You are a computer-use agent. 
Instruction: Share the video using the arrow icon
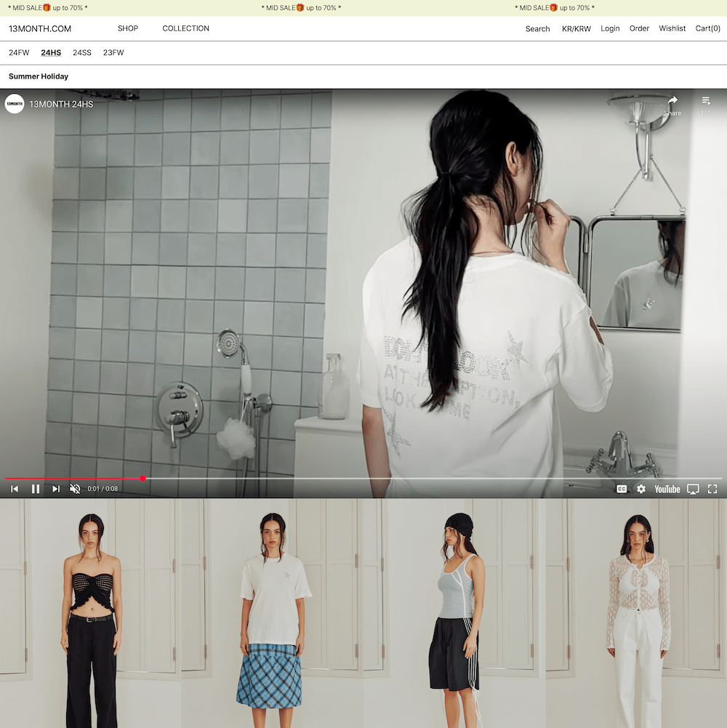coord(672,105)
